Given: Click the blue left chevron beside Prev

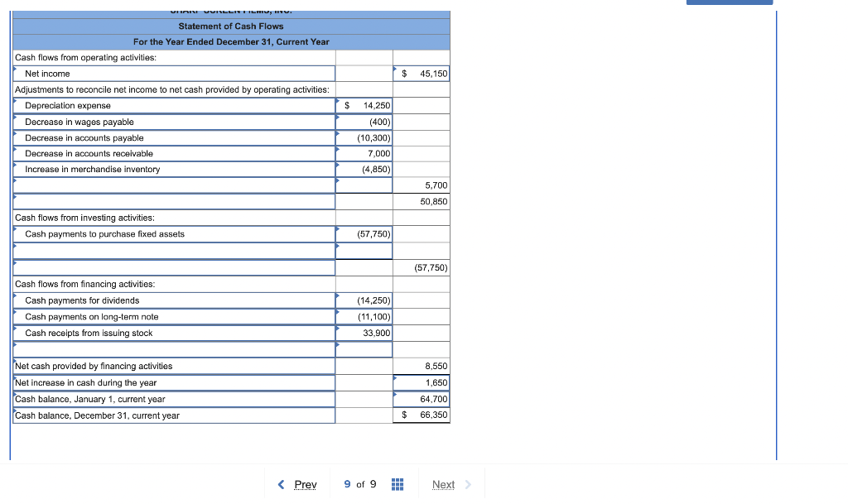Looking at the screenshot, I should (282, 484).
